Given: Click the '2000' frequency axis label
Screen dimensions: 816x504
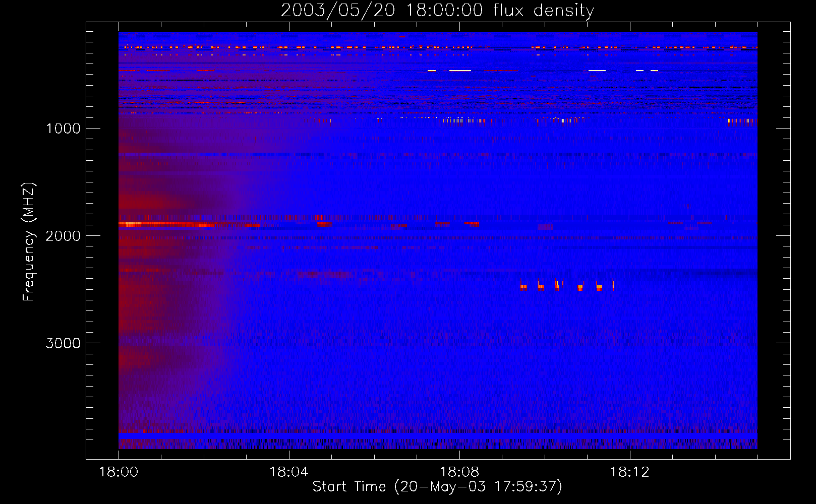Looking at the screenshot, I should coord(63,236).
